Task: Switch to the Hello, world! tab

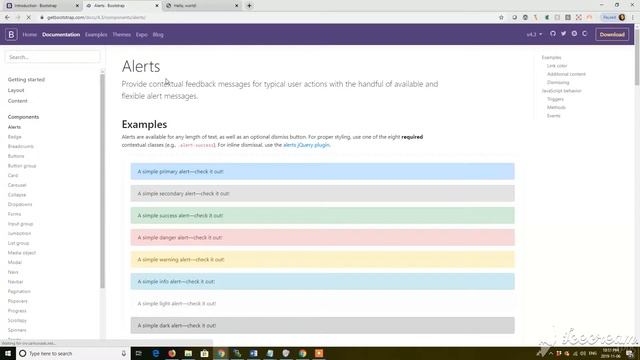Action: tap(202, 6)
